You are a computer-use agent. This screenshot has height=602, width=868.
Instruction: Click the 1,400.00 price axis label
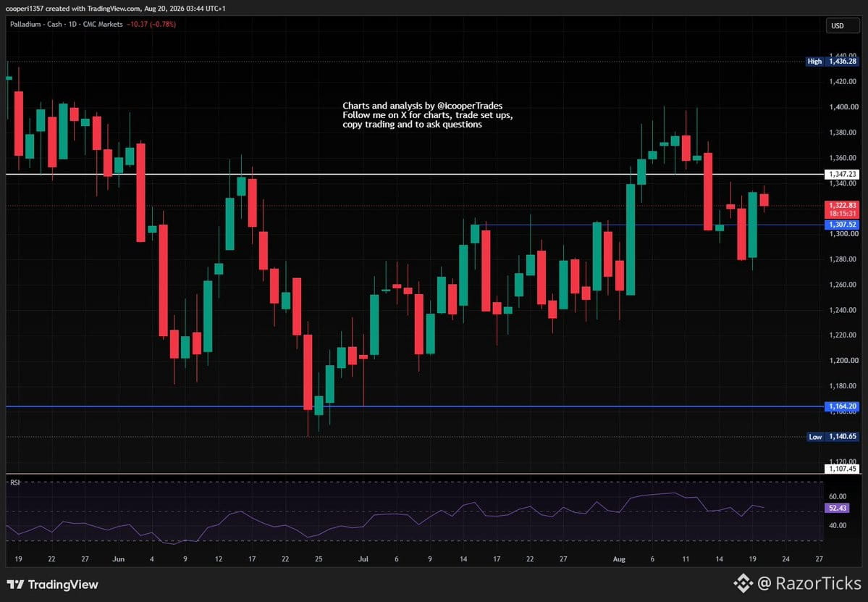tap(843, 107)
